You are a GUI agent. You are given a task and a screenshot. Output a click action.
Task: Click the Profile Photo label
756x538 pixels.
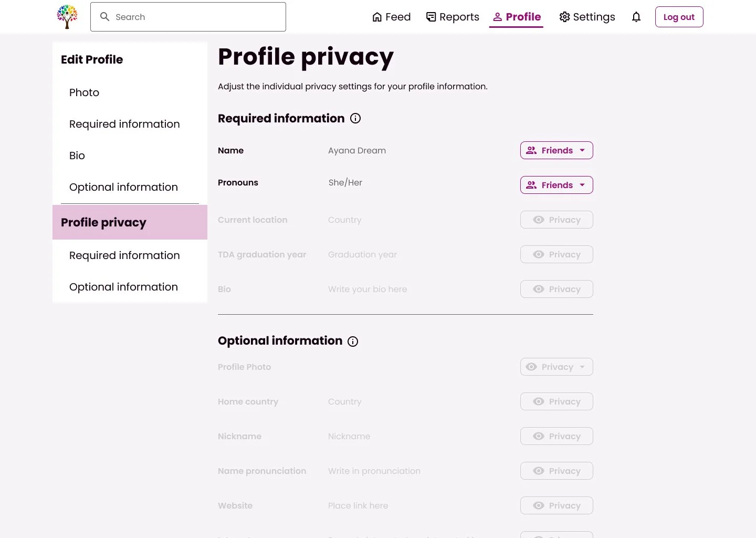tap(245, 367)
